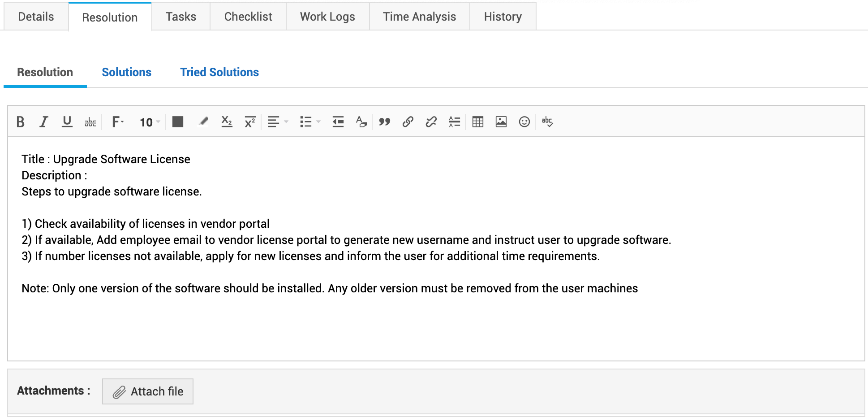Select the Resolution sub-tab
The height and width of the screenshot is (417, 868).
pos(45,72)
